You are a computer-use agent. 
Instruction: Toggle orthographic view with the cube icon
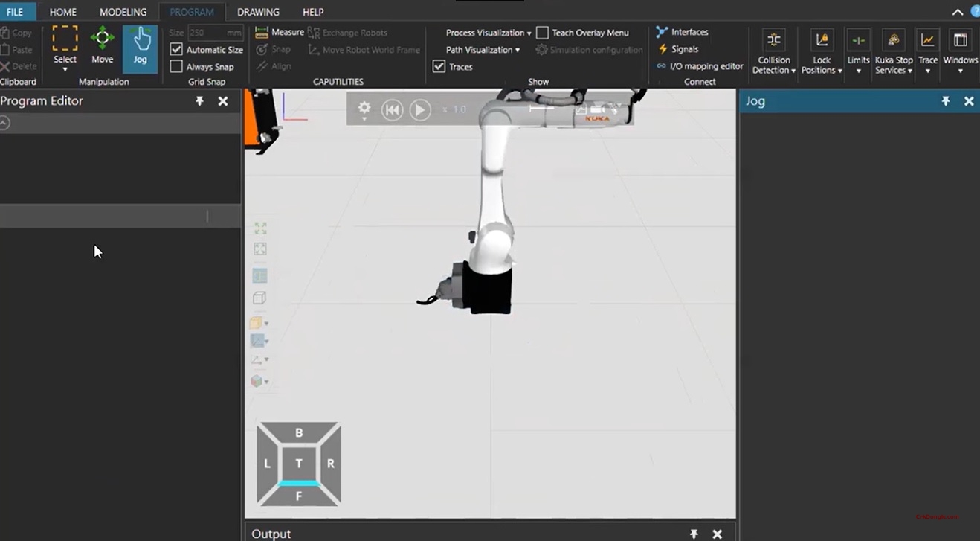tap(259, 298)
